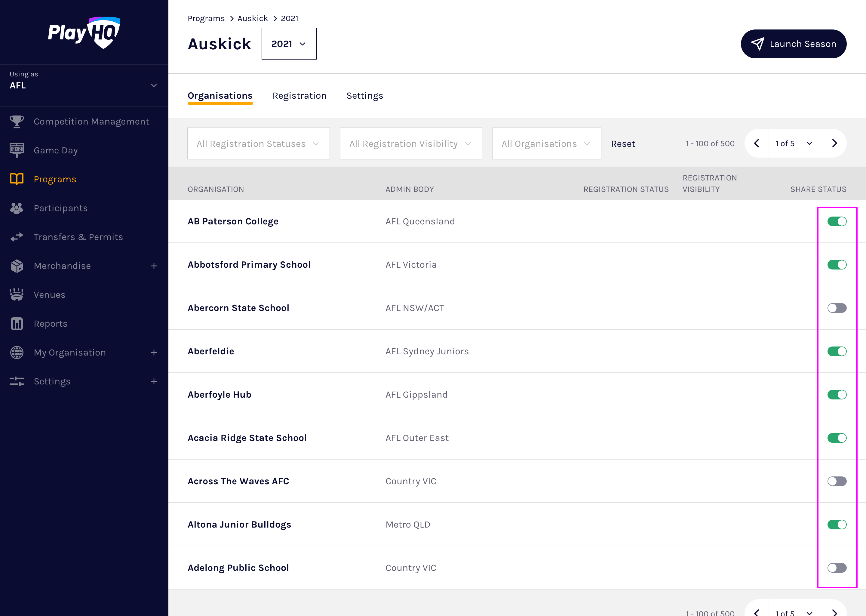Open All Registration Statuses filter
The height and width of the screenshot is (616, 866).
(x=258, y=143)
